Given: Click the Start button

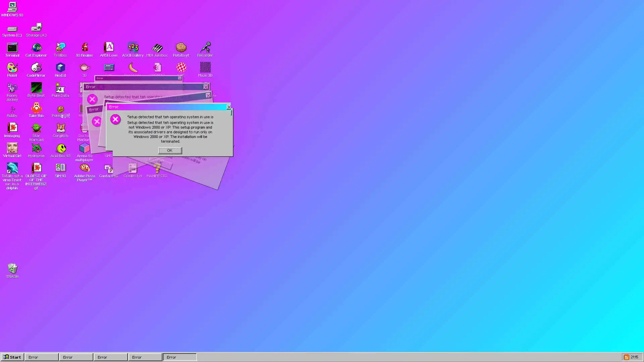Looking at the screenshot, I should [x=12, y=357].
